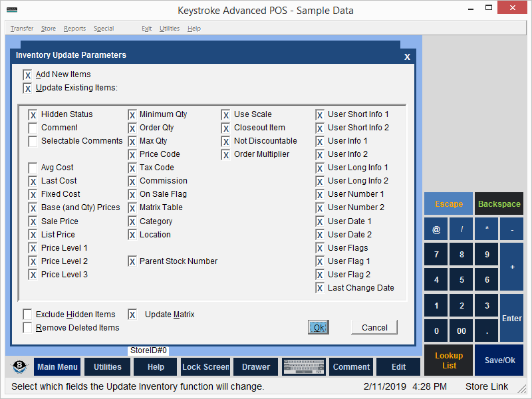Click the Drawer button
The width and height of the screenshot is (532, 399).
click(256, 367)
